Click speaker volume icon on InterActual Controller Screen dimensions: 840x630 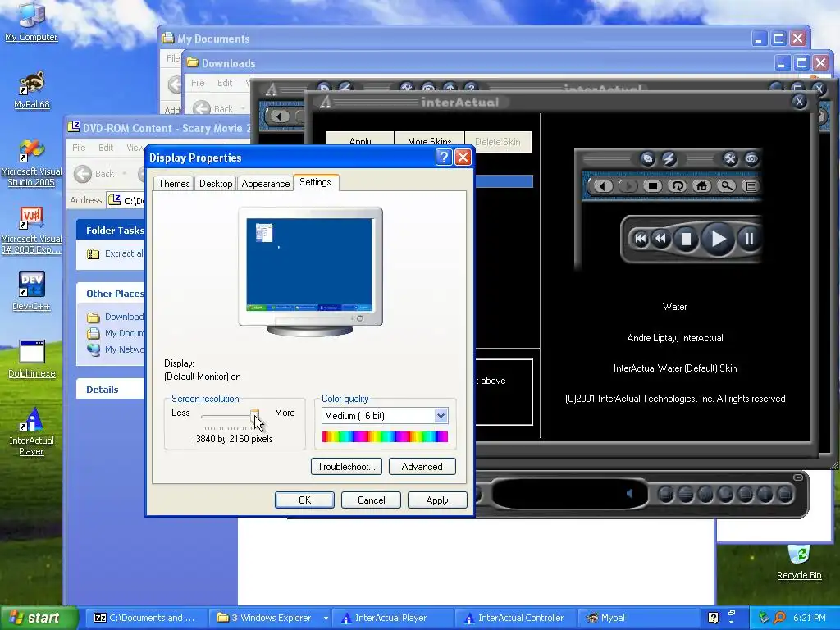pos(629,493)
